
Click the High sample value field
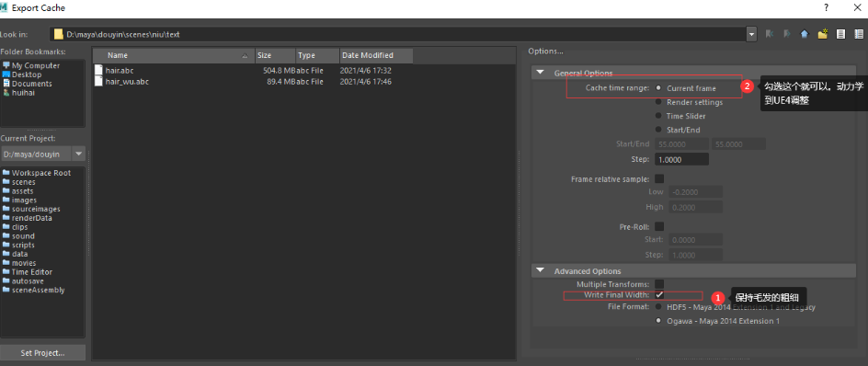pyautogui.click(x=695, y=207)
